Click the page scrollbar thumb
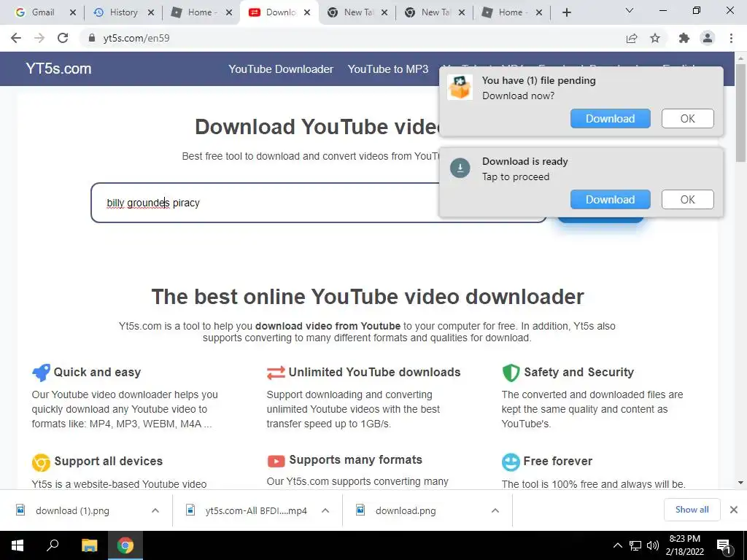The image size is (747, 560). point(740,113)
